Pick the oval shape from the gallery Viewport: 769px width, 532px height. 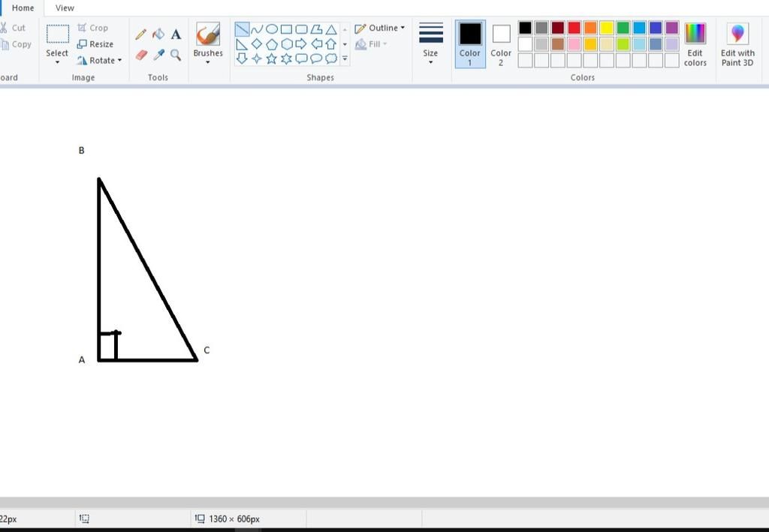(x=271, y=29)
